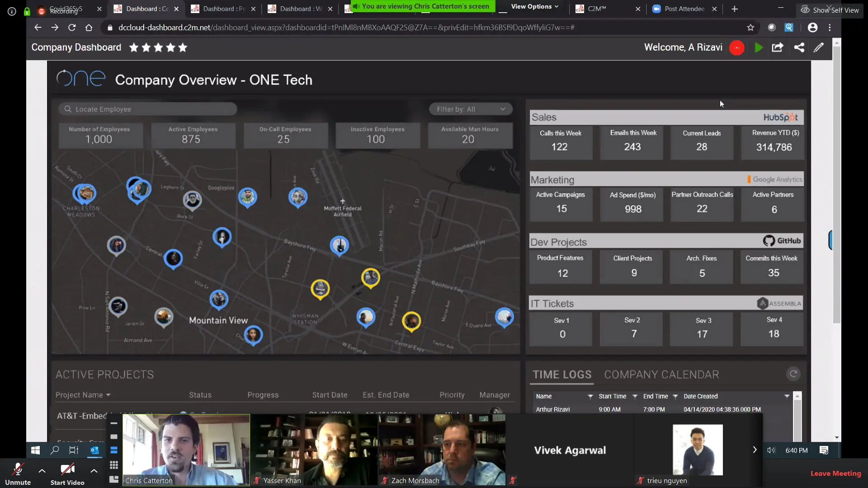
Task: Open the Filter by All dropdown
Action: tap(470, 109)
